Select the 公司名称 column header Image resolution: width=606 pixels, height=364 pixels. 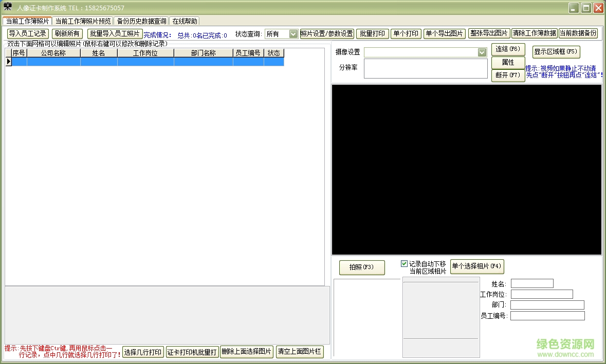pyautogui.click(x=53, y=53)
